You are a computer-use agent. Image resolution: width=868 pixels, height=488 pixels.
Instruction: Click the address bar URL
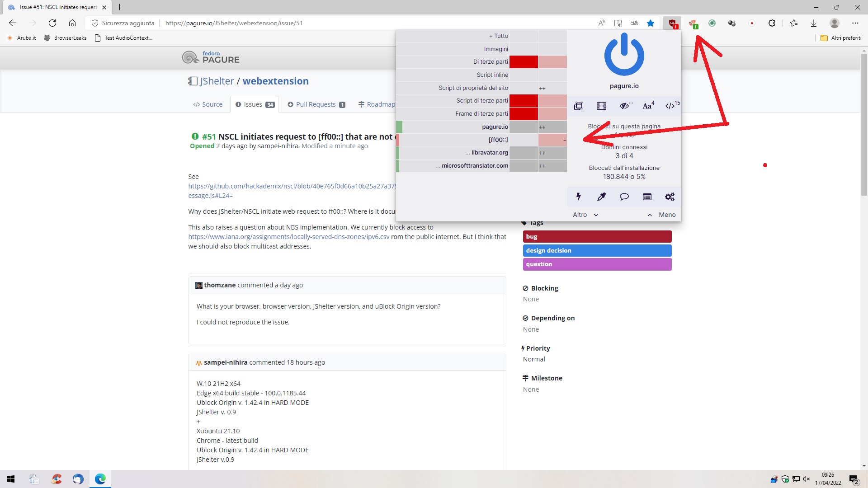(x=234, y=23)
